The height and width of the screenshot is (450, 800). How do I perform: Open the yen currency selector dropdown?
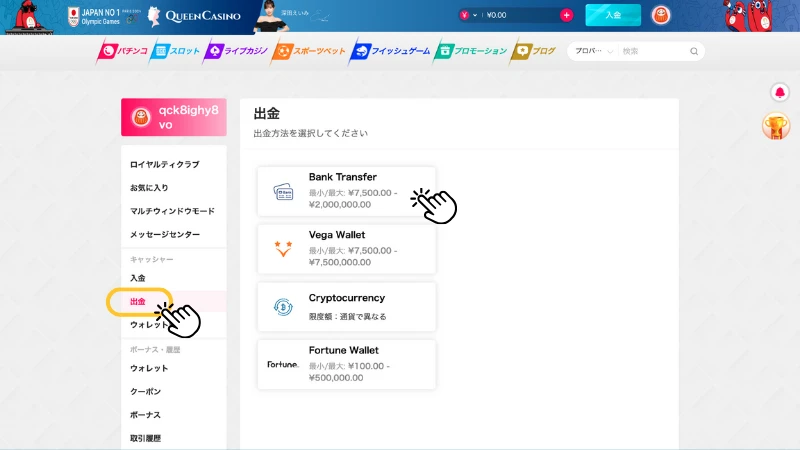click(468, 15)
